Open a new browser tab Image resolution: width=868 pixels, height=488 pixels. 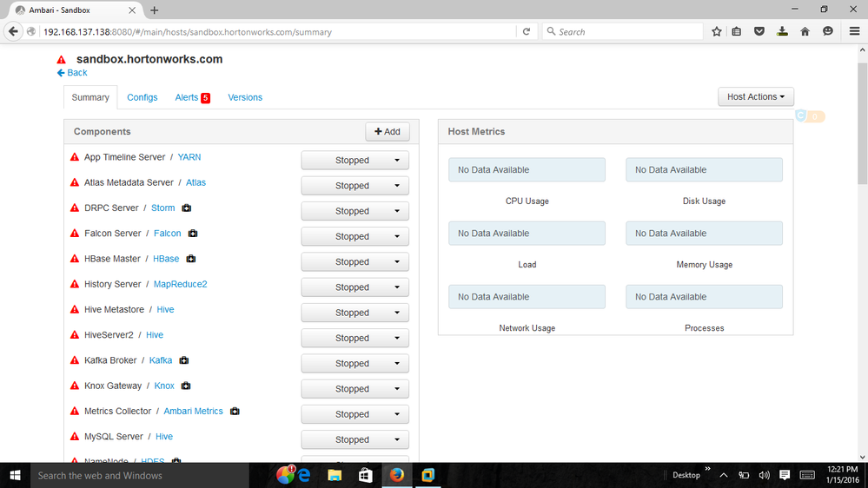coord(155,10)
